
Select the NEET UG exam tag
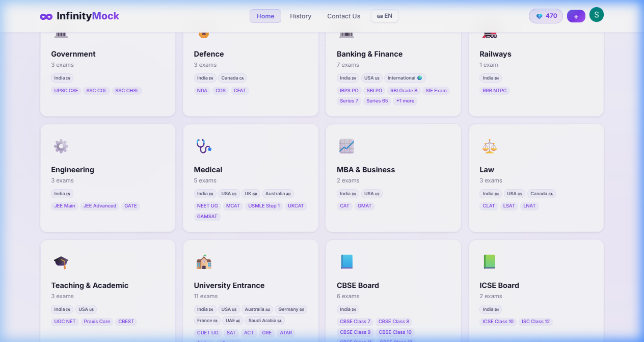point(207,206)
